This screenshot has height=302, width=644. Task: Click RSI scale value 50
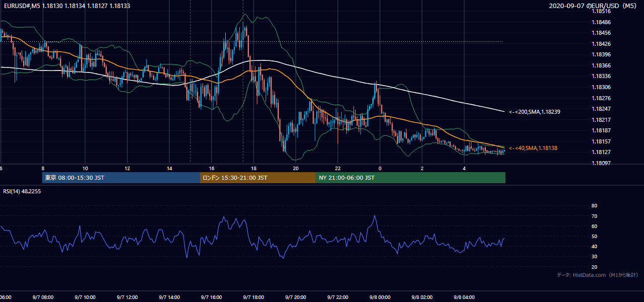[x=595, y=236]
